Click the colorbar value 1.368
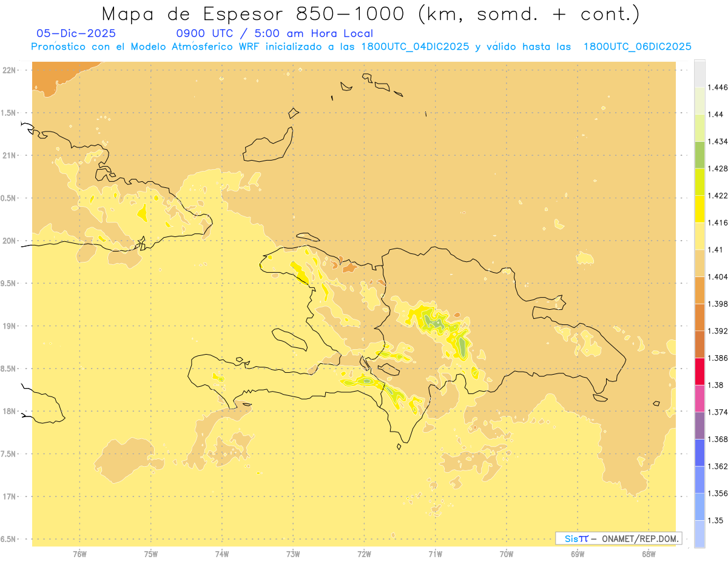 coord(718,439)
